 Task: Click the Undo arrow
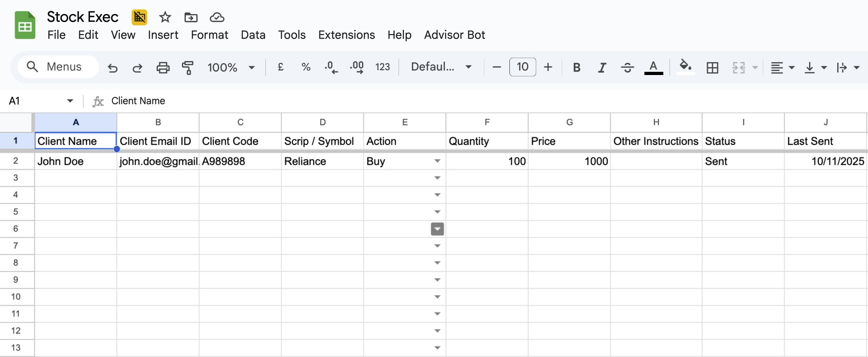[112, 67]
